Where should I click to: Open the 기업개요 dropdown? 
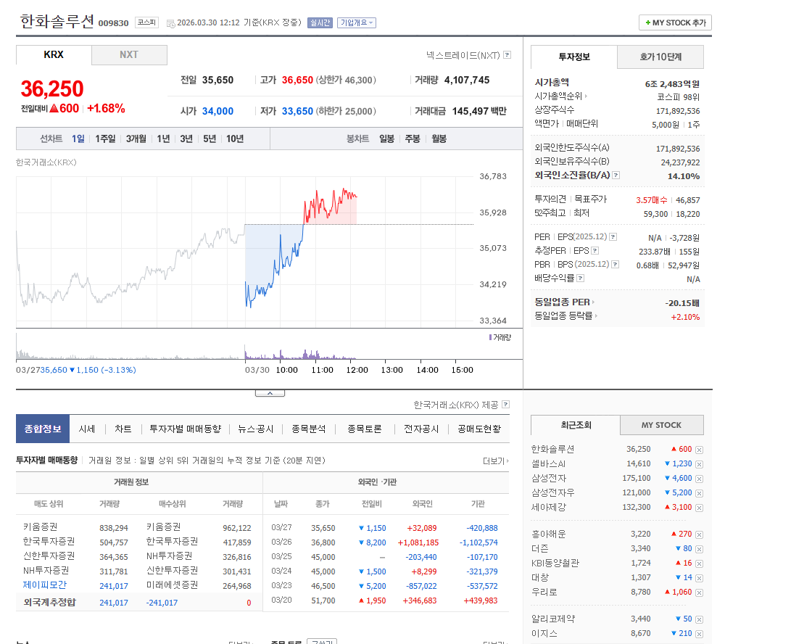356,22
